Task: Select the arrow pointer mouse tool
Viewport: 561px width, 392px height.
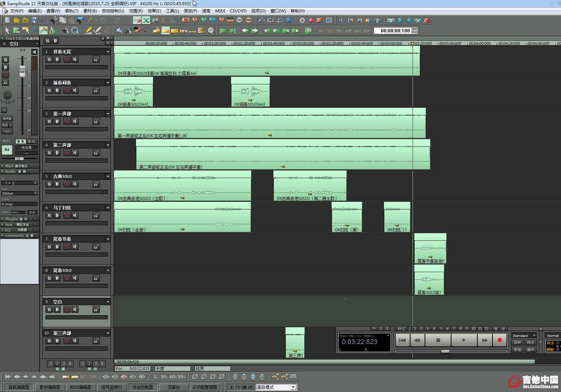Action: tap(7, 31)
